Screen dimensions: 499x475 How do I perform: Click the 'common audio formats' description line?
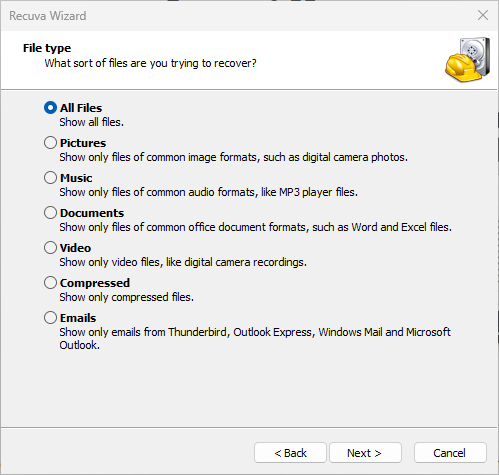coord(209,192)
